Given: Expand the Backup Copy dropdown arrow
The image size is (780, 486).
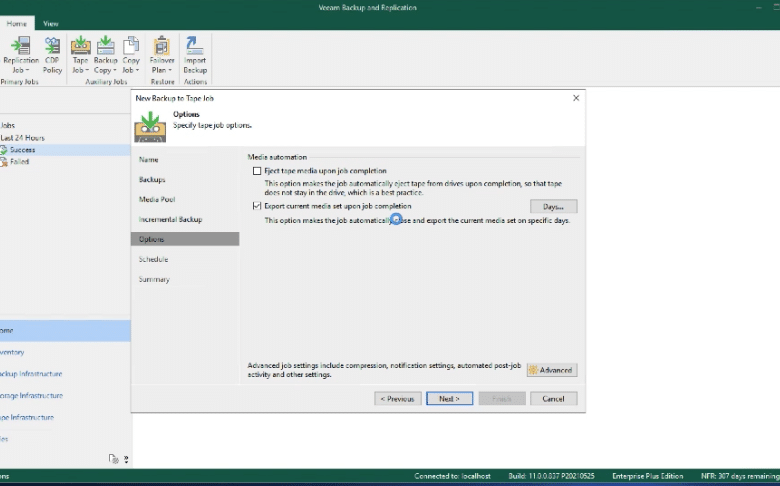Looking at the screenshot, I should pos(114,71).
